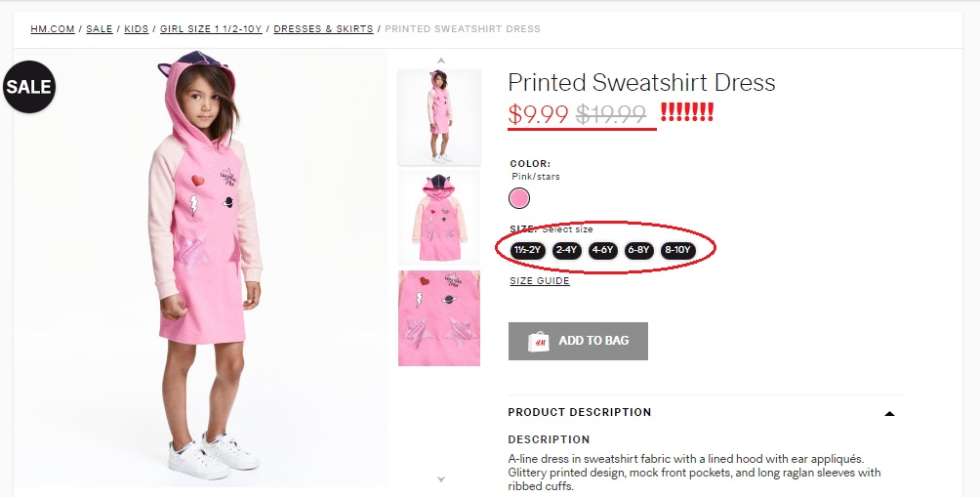Click the shopping bag icon on Add to Bag
Screen dimensions: 980x497
pos(538,341)
